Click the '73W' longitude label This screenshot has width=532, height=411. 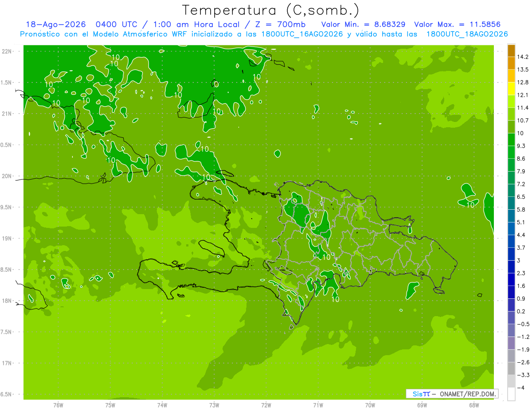(214, 405)
